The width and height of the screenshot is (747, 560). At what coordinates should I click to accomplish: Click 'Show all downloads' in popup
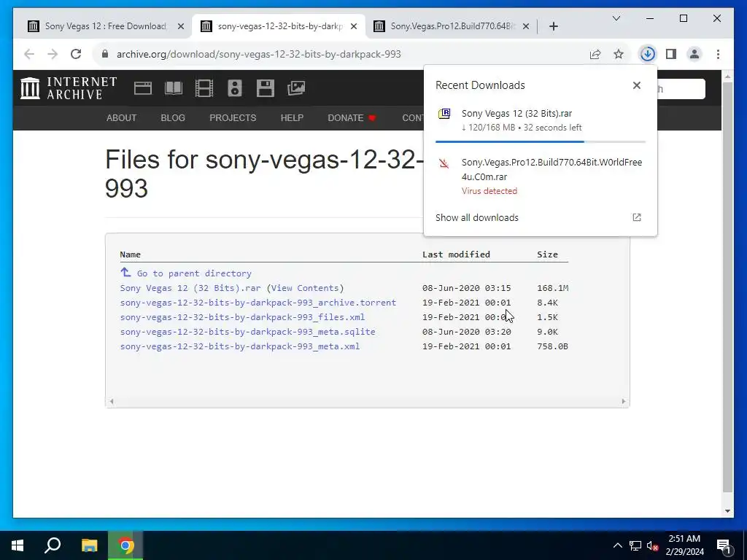click(x=477, y=217)
